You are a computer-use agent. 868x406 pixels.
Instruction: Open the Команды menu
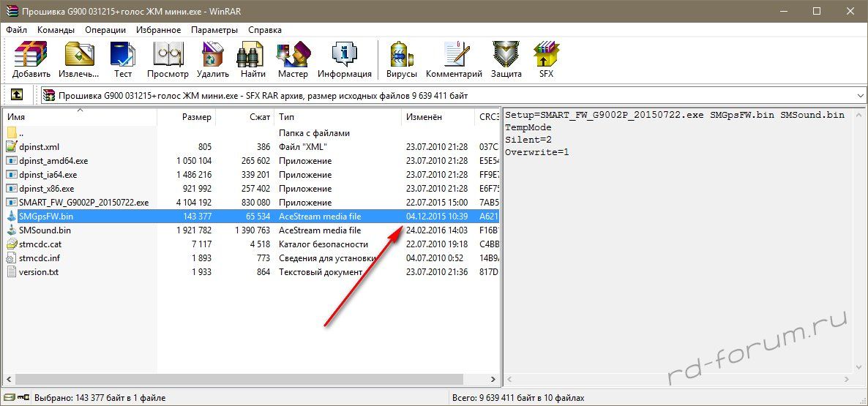pyautogui.click(x=56, y=30)
